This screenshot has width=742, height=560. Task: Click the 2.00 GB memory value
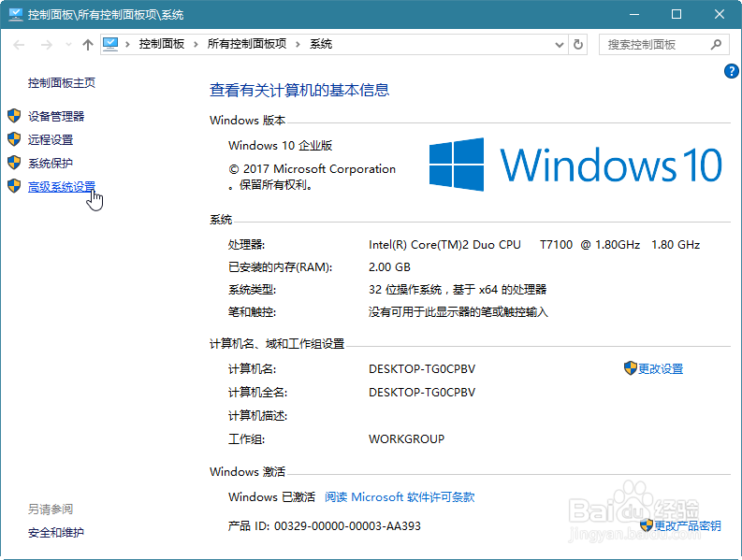389,267
